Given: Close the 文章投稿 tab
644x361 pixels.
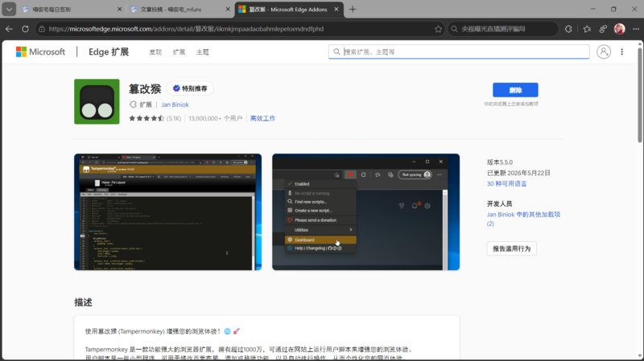Looking at the screenshot, I should pyautogui.click(x=228, y=9).
